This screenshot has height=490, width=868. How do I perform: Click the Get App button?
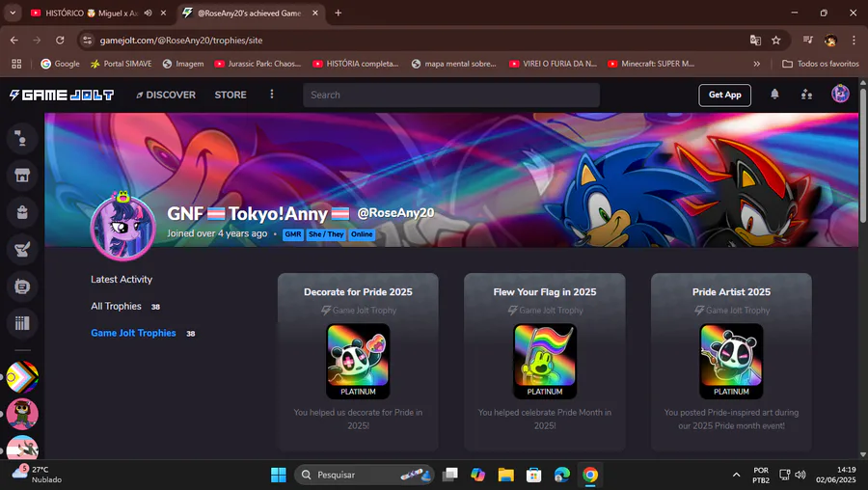(x=724, y=95)
